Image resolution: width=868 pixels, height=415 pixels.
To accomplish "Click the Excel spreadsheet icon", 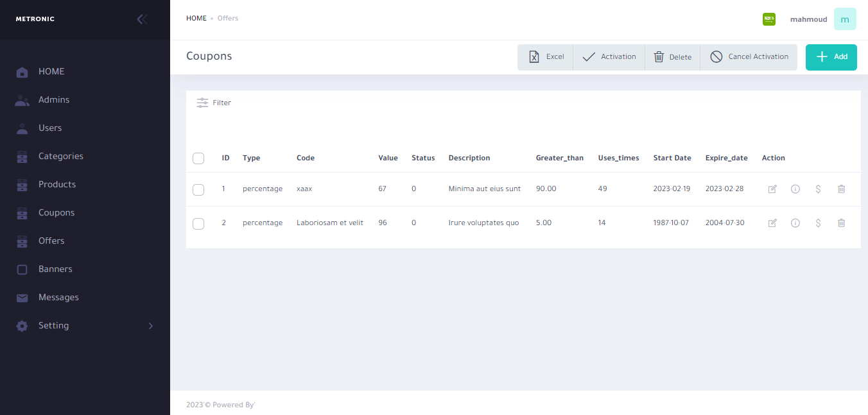I will 534,57.
